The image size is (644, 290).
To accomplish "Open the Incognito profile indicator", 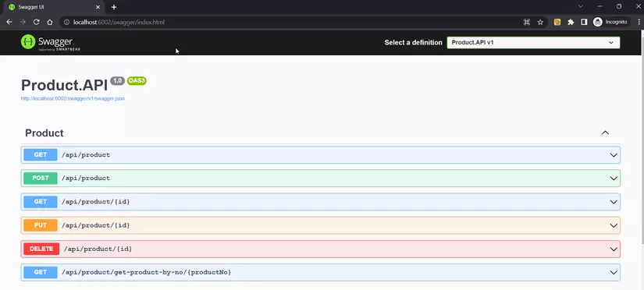I will point(610,22).
